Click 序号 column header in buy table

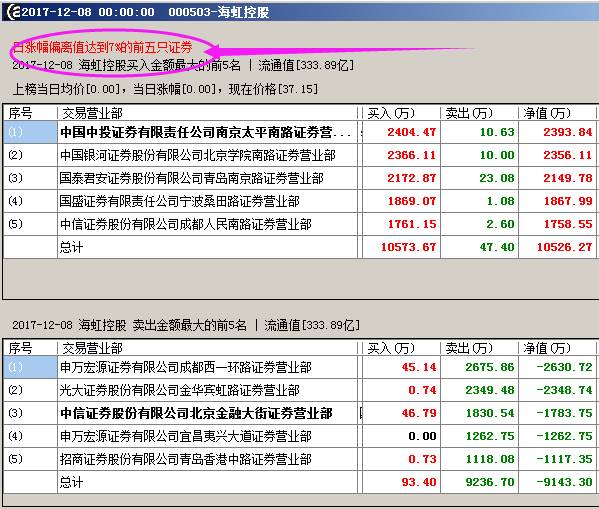(x=20, y=113)
